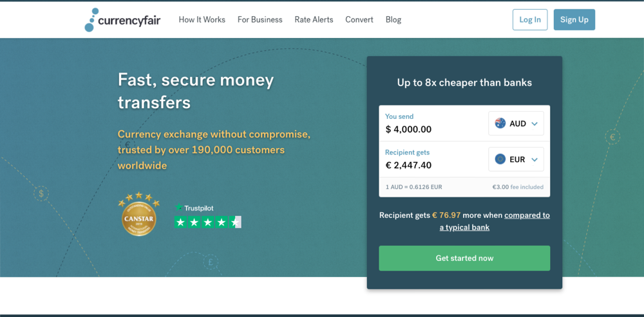Open the compared to a typical bank link

[527, 215]
